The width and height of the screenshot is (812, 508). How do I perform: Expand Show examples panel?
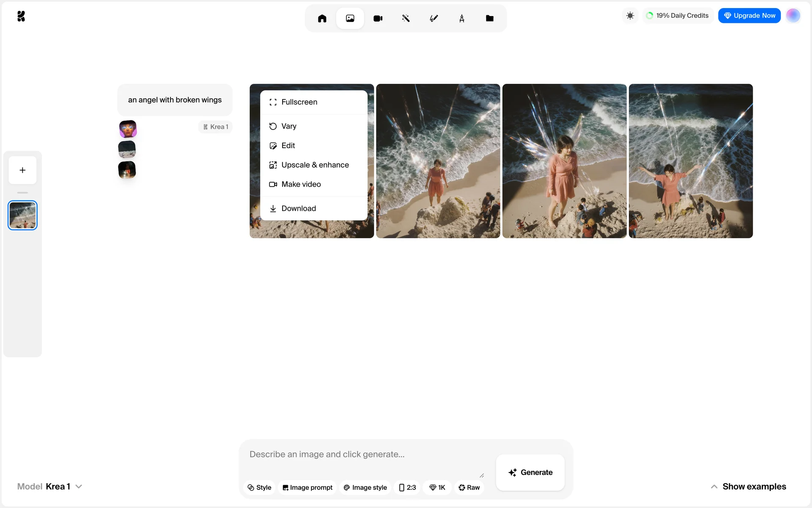click(x=748, y=486)
